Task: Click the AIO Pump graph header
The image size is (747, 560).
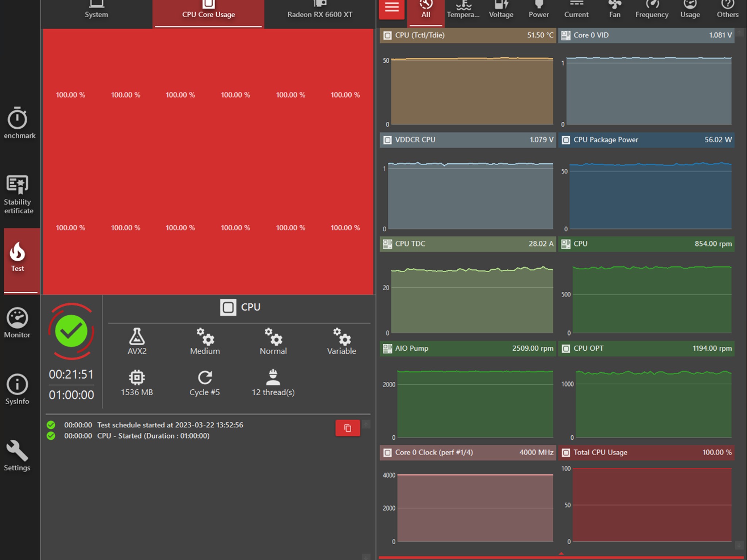Action: pyautogui.click(x=468, y=349)
